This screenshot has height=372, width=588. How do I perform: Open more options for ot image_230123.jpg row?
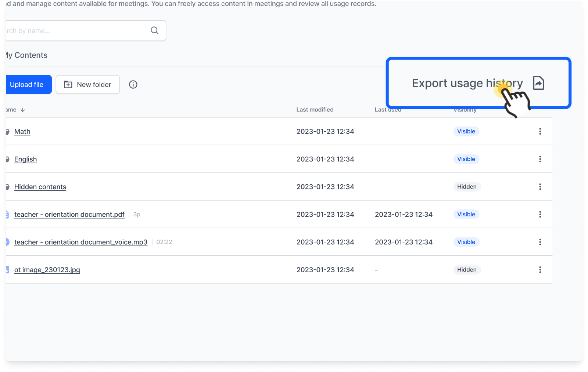(x=540, y=270)
